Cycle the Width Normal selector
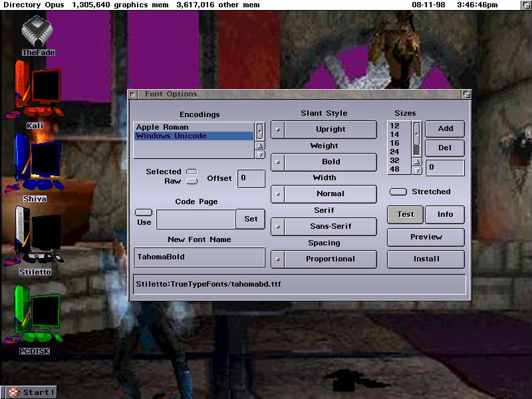The image size is (532, 399). tap(324, 194)
